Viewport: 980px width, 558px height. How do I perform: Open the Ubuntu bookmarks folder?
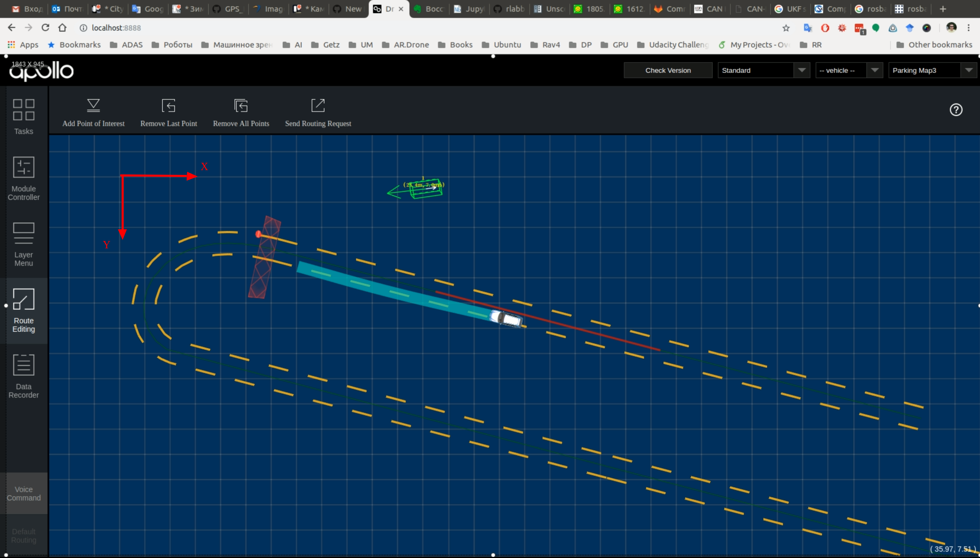[x=502, y=45]
